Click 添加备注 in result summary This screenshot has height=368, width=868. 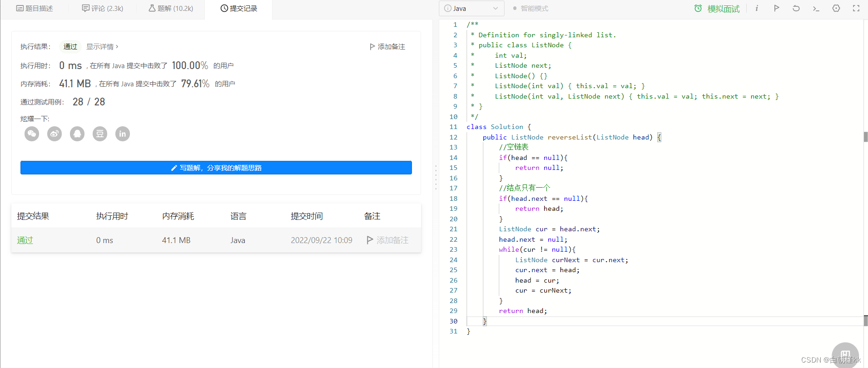tap(387, 47)
